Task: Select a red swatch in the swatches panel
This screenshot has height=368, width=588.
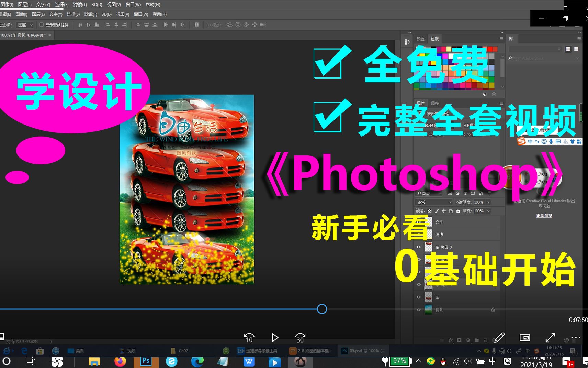Action: pos(491,49)
